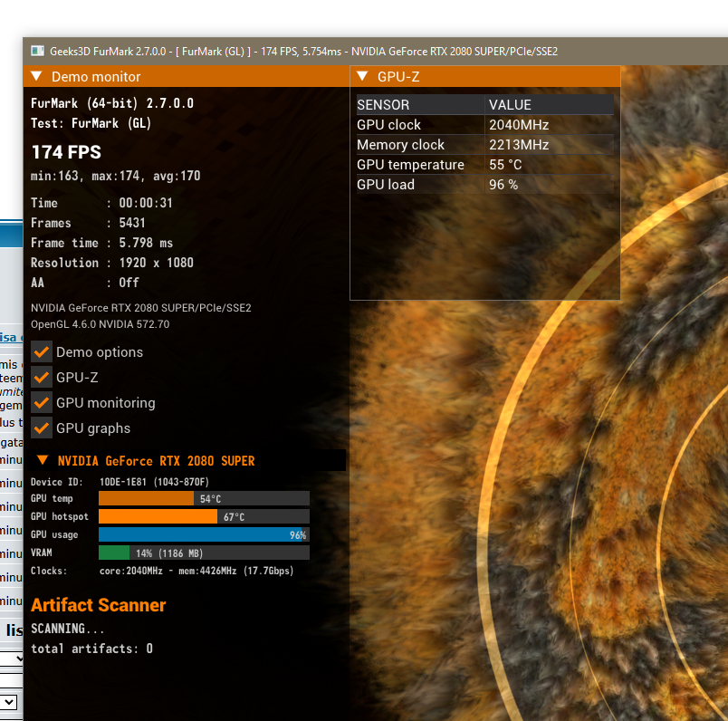Open the bottom dropdown in background window
728x721 pixels.
[x=9, y=702]
